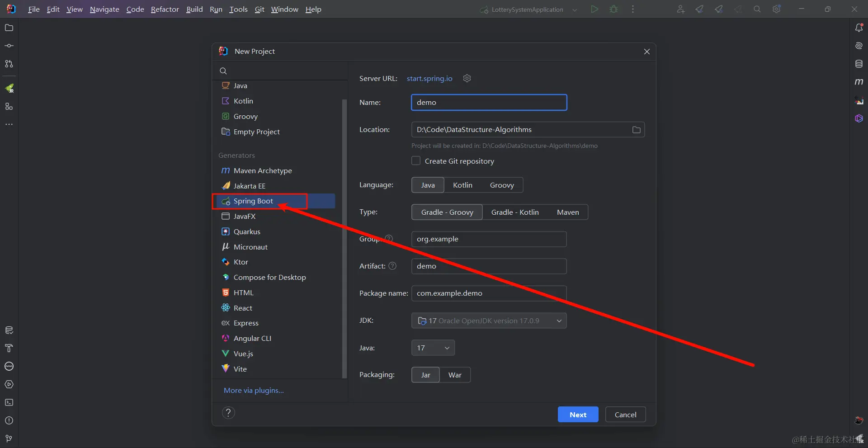Click the project Name input field
868x448 pixels.
click(489, 103)
